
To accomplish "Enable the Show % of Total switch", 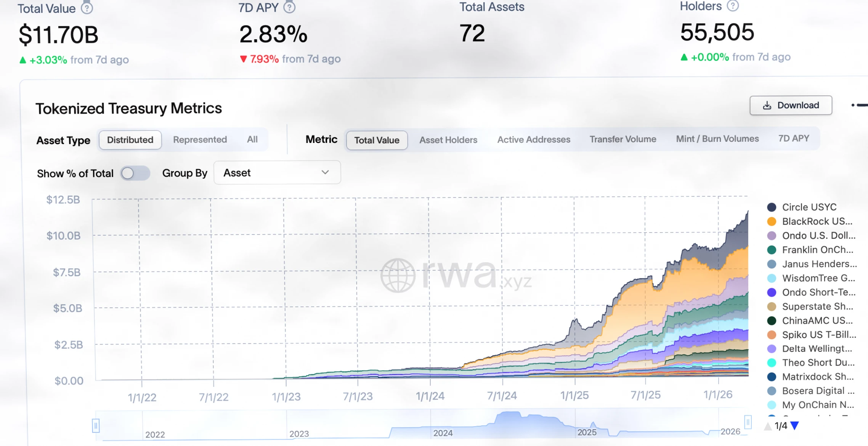I will 135,173.
